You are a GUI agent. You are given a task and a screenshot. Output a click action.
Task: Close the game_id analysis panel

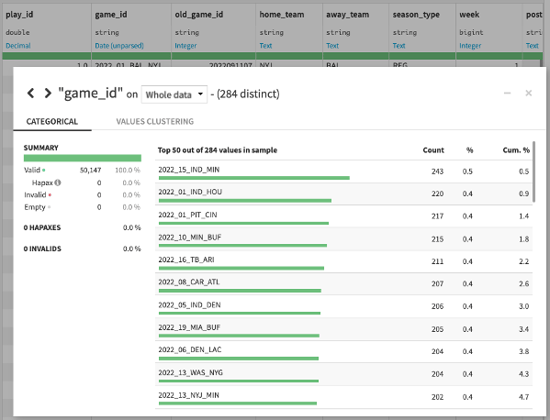(x=529, y=93)
